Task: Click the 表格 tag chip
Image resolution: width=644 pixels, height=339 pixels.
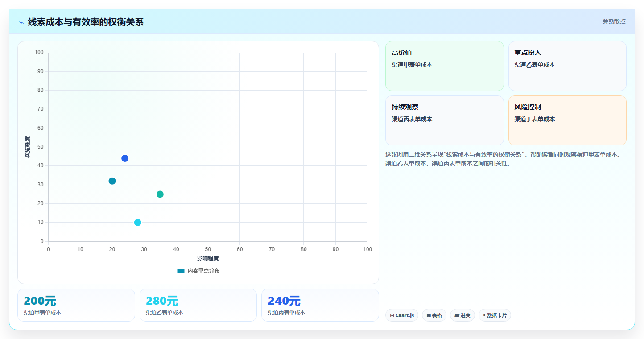Action: pyautogui.click(x=434, y=315)
